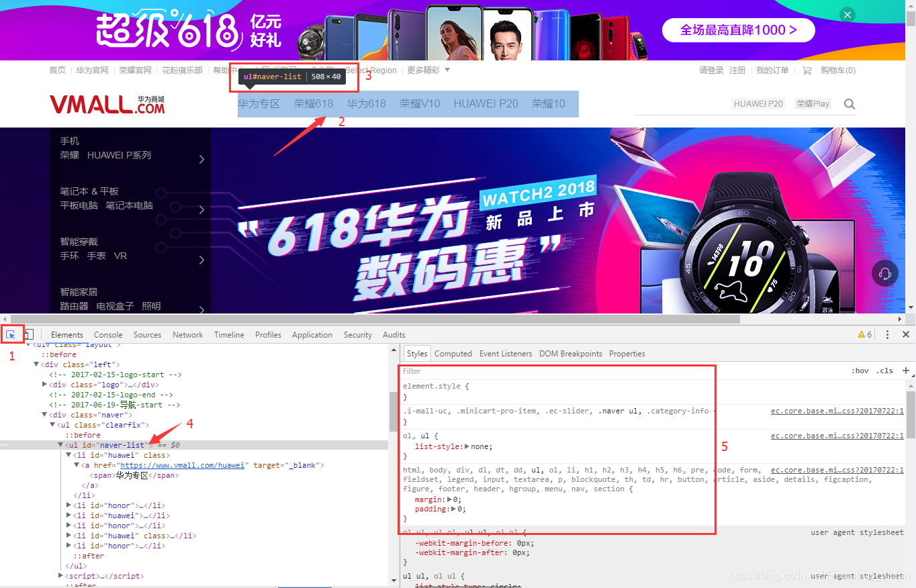Select the 2017-06-19-导航-start comment
Image resolution: width=916 pixels, height=588 pixels.
click(114, 405)
